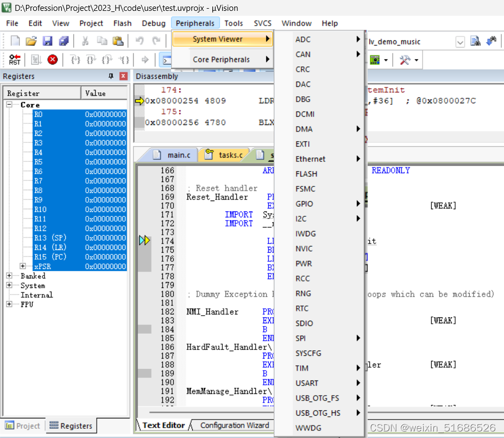Click the Step Out braces icon

click(x=108, y=59)
